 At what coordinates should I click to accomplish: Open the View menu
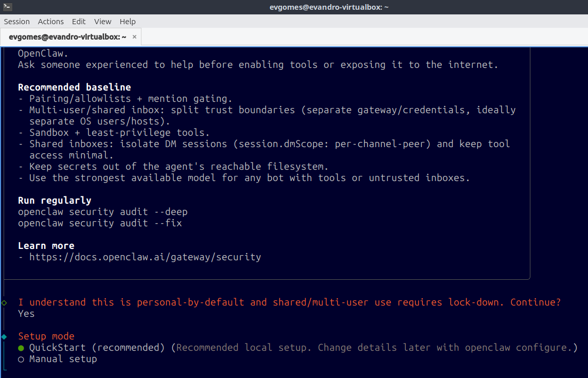pos(102,22)
